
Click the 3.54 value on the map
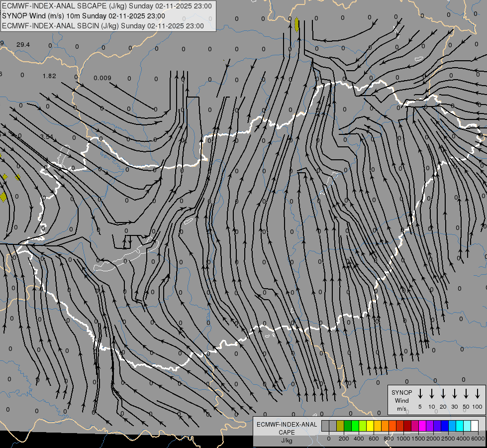pos(47,136)
